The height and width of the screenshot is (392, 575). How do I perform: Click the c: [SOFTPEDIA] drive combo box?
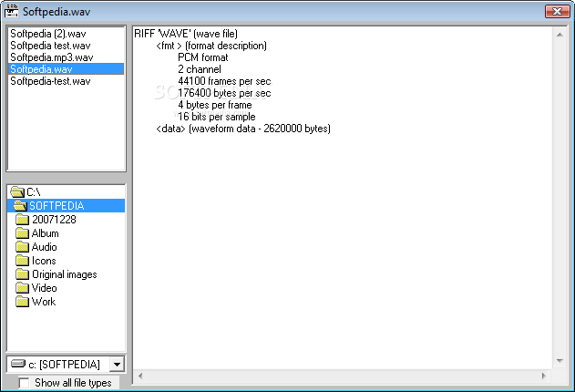(x=66, y=365)
